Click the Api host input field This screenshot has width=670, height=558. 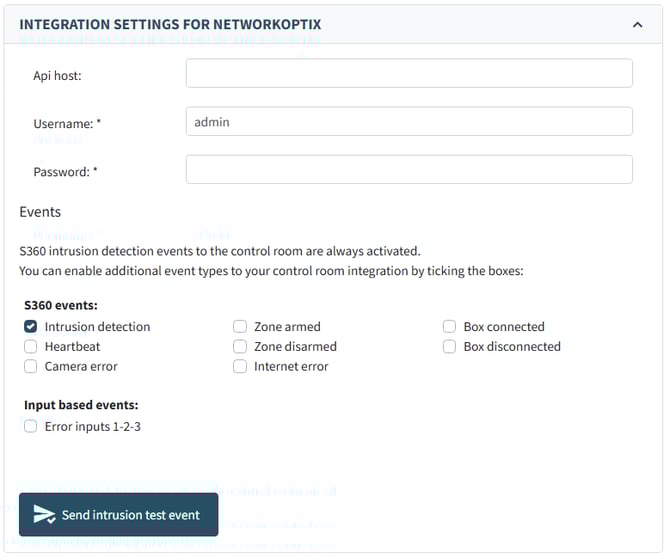409,74
